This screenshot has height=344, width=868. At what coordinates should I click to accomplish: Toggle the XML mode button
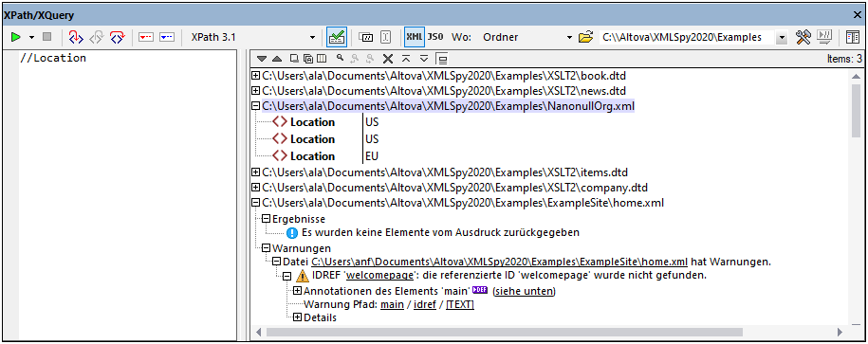point(414,37)
